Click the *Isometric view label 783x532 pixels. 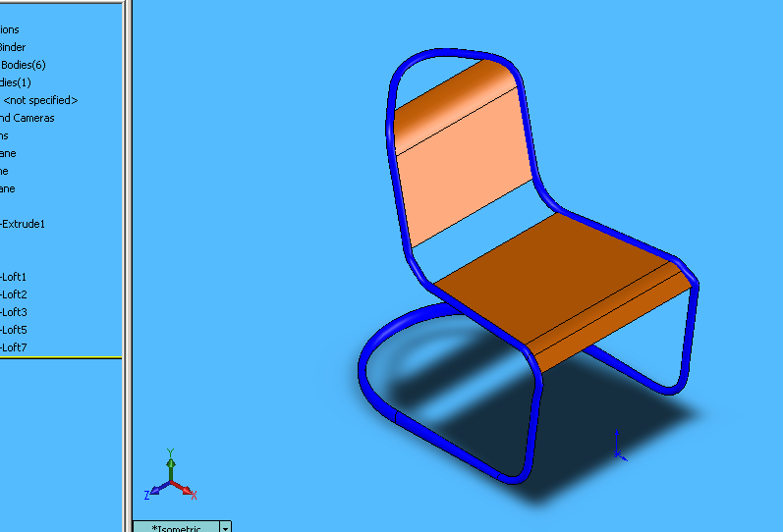[176, 528]
